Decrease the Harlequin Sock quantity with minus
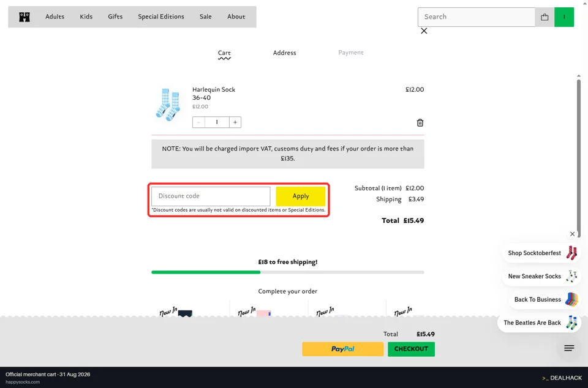Image resolution: width=588 pixels, height=388 pixels. click(198, 122)
